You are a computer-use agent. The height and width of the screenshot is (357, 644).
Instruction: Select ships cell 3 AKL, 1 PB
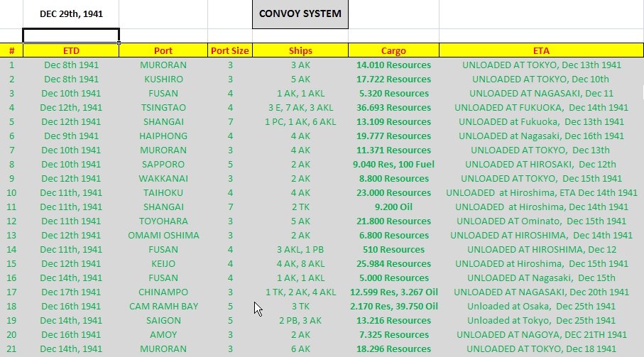pyautogui.click(x=300, y=250)
